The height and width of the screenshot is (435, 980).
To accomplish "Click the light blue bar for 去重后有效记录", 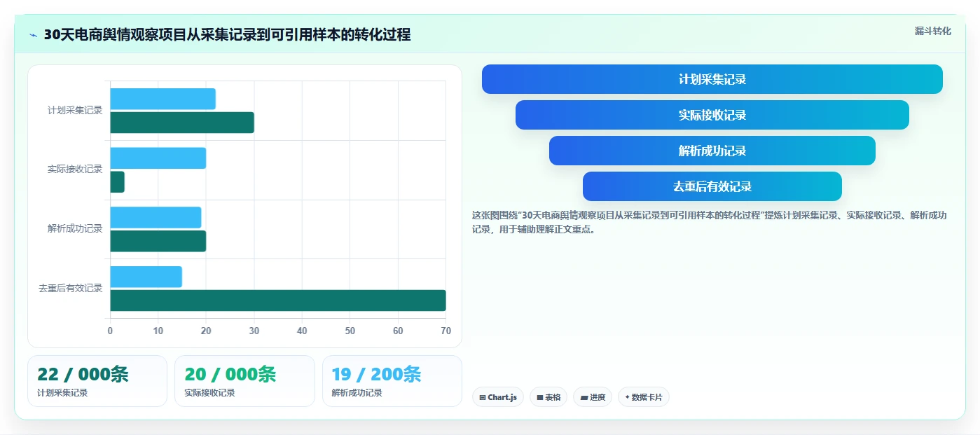I will tap(146, 277).
